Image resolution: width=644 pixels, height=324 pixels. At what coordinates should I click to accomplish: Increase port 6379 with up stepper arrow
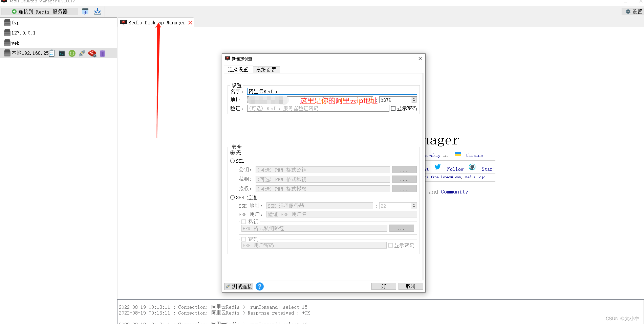tap(414, 98)
